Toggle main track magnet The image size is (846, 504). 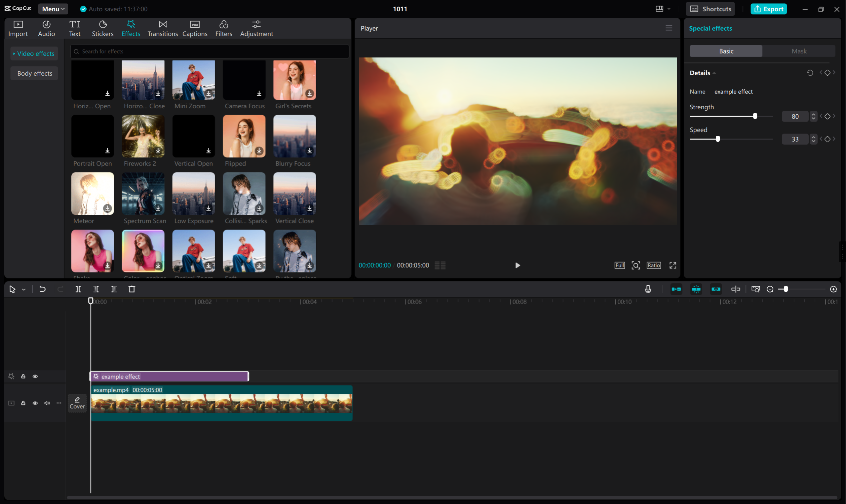tap(676, 289)
